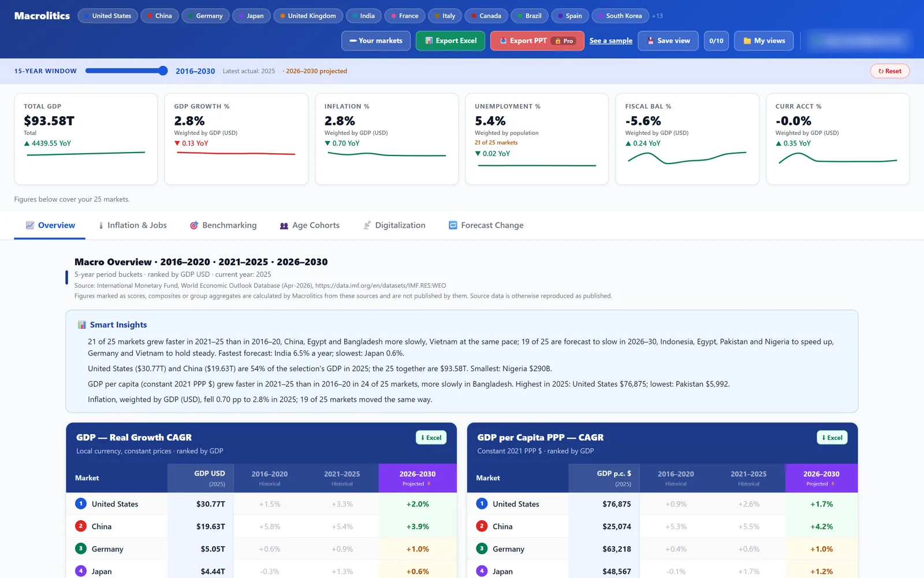Screen dimensions: 924x578
Task: Open the See a sample link
Action: 611,40
